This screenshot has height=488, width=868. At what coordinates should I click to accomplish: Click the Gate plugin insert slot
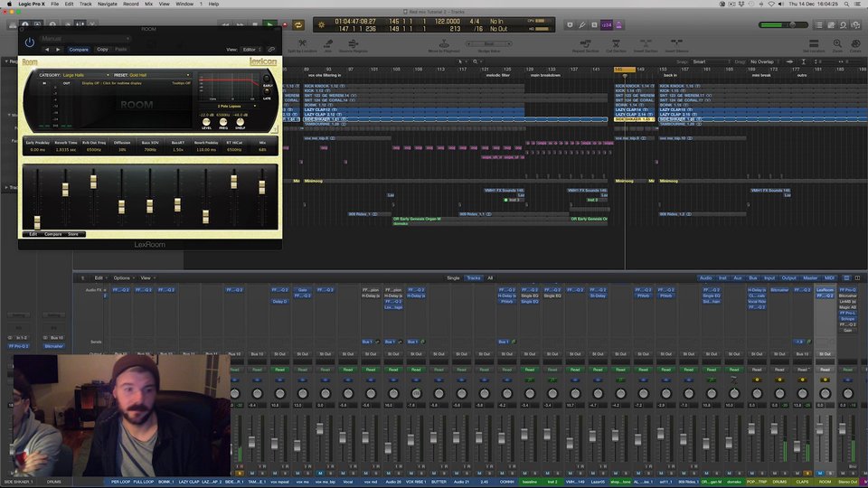pyautogui.click(x=302, y=290)
